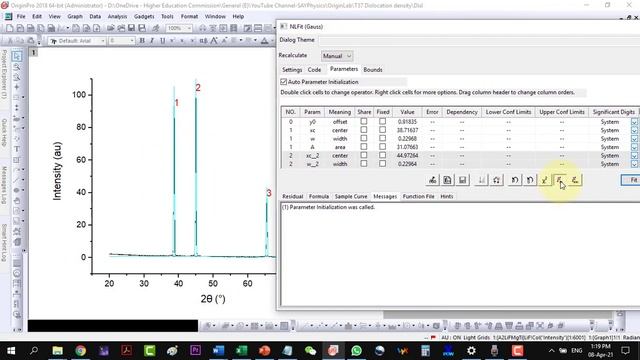The width and height of the screenshot is (640, 360).
Task: Open the Recalculate Manual dropdown
Action: [x=337, y=56]
